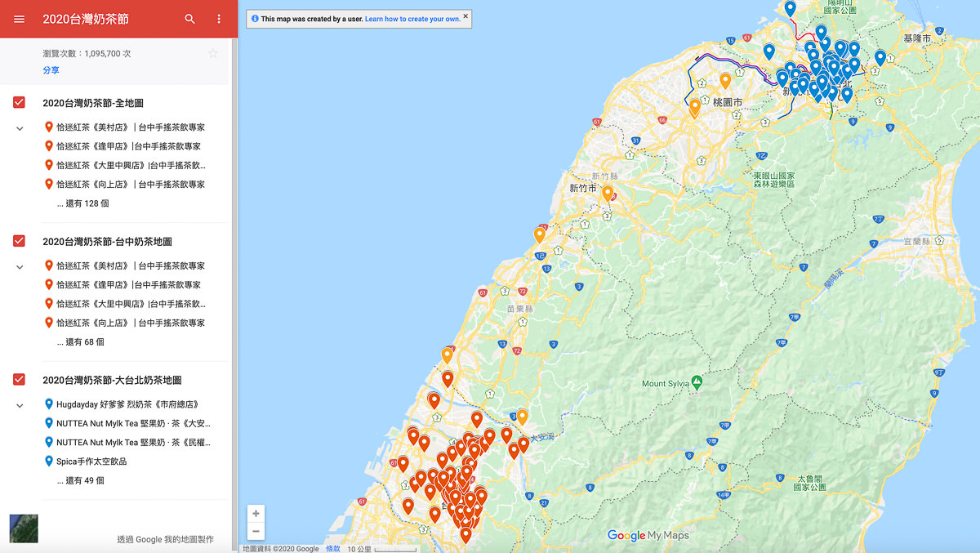Click the 2020台灣奶茶節-大台北奶茶地圖 layer title
Screen dimensions: 980x553
[112, 380]
